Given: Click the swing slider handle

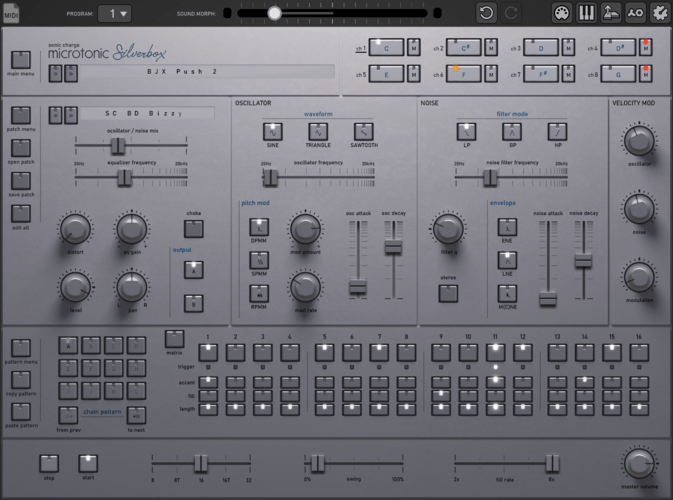Looking at the screenshot, I should coord(318,463).
